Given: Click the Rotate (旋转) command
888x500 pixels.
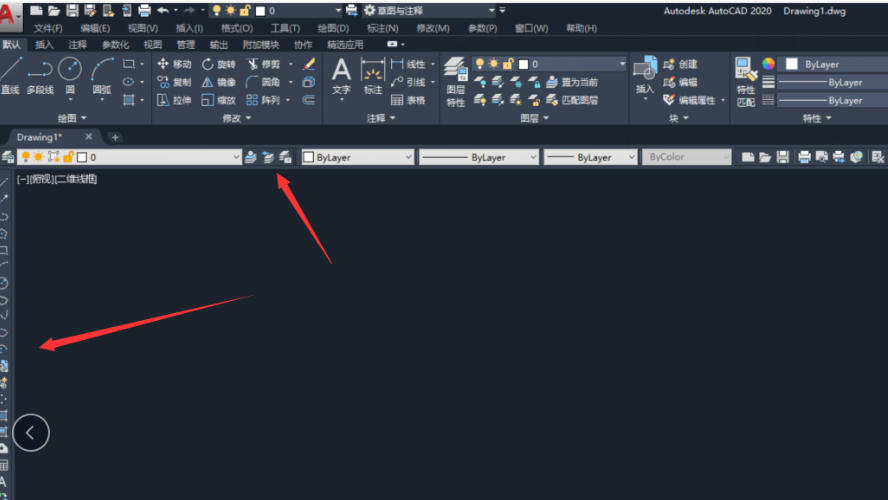Looking at the screenshot, I should [x=219, y=64].
